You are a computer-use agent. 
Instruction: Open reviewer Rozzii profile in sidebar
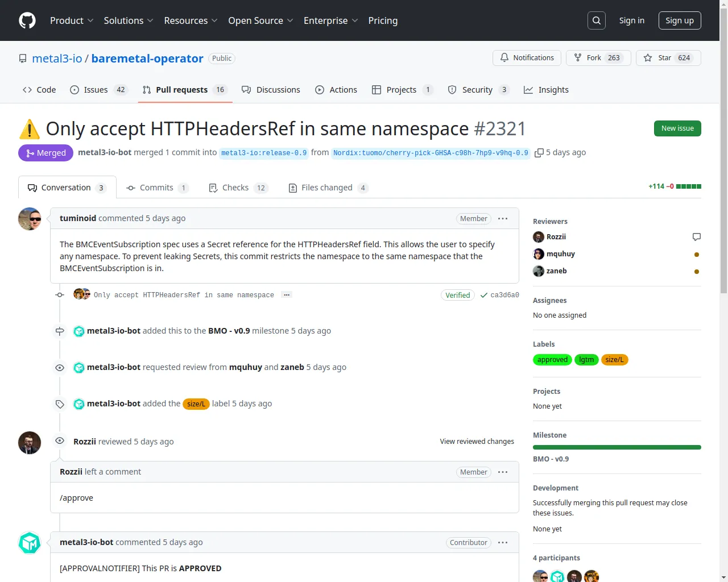coord(556,237)
